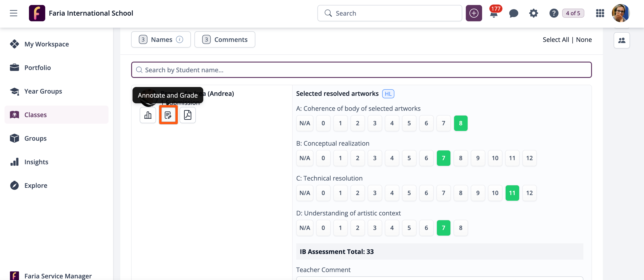Select score 12 for Technical resolution
The image size is (644, 280).
coord(529,193)
